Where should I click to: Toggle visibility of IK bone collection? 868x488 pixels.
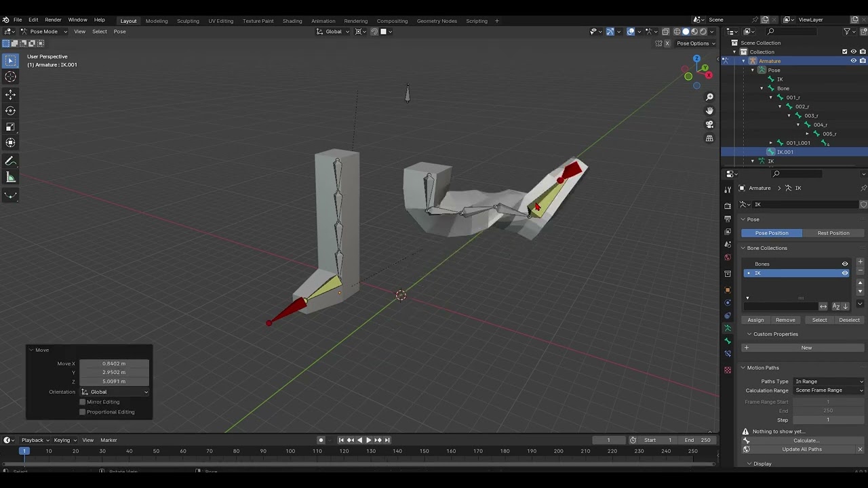click(845, 273)
